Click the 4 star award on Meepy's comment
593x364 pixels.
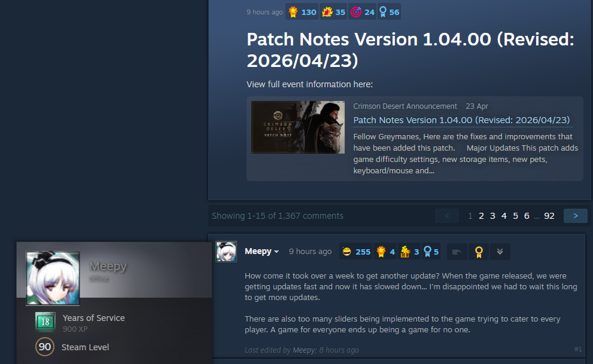[385, 252]
